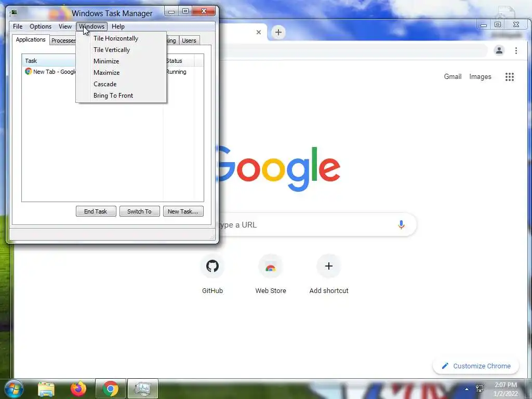The width and height of the screenshot is (532, 399).
Task: Open the taskbar clock showing 2:07 PM
Action: point(506,389)
